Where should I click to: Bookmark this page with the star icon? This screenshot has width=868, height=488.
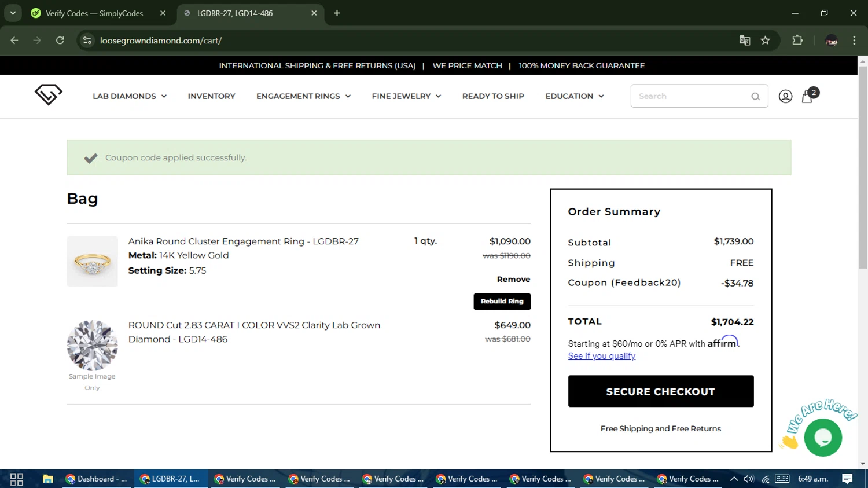point(766,41)
